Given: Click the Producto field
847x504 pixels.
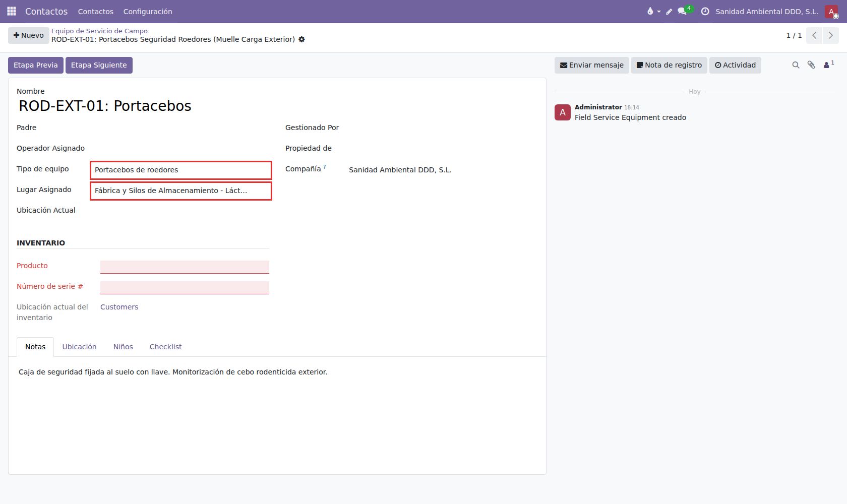Looking at the screenshot, I should (x=185, y=267).
